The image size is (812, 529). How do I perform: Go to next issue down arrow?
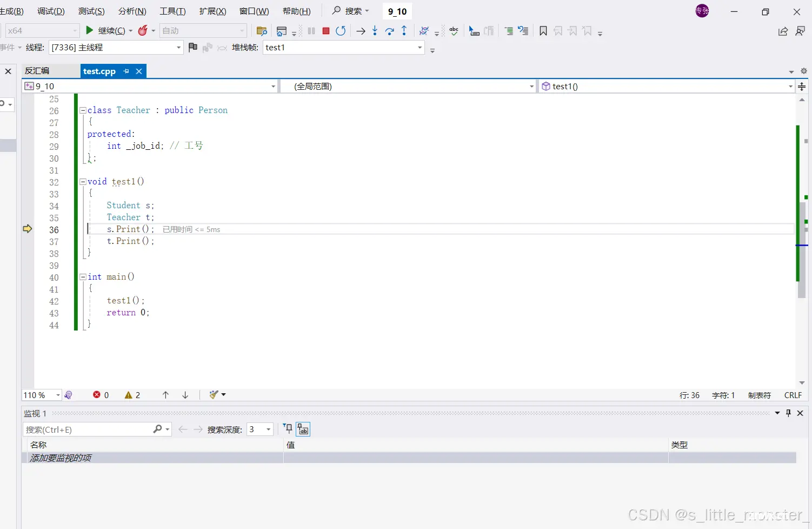click(185, 395)
